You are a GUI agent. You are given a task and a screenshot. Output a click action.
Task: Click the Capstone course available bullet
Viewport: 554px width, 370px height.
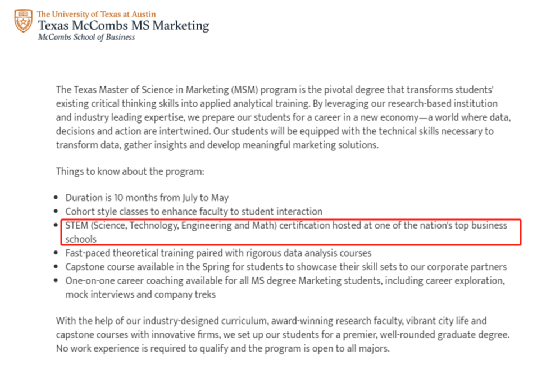(286, 267)
